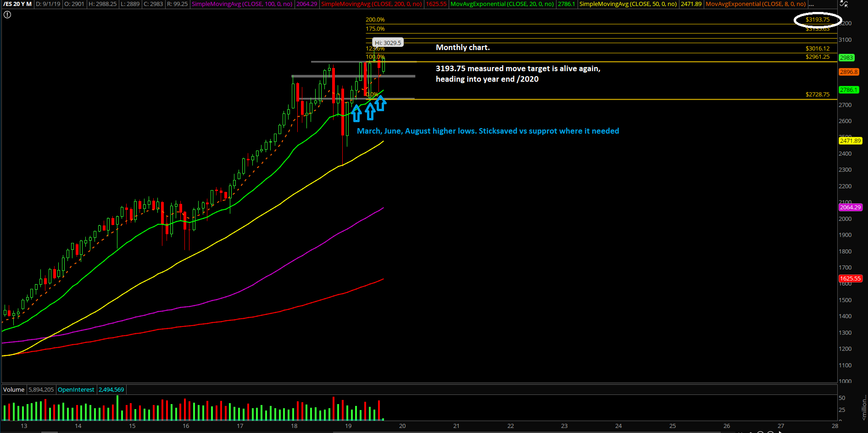Open SimpleMovingAvg 50 study label

click(x=628, y=4)
